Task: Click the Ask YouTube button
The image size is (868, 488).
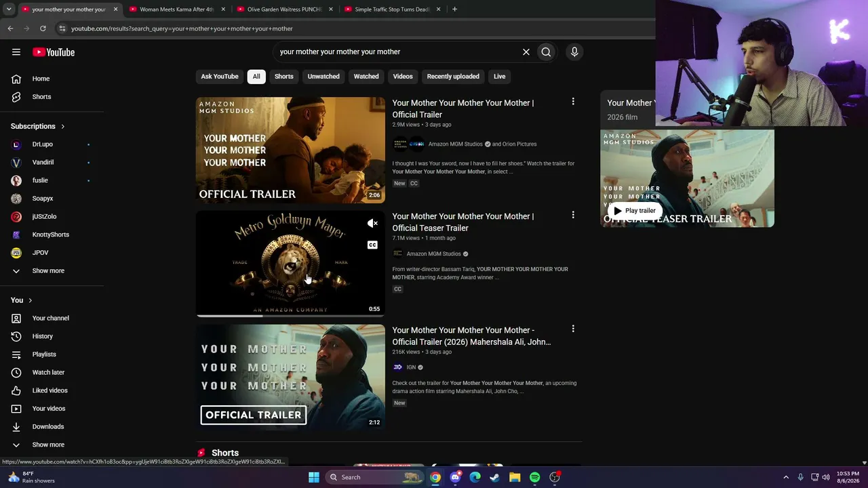Action: (220, 77)
